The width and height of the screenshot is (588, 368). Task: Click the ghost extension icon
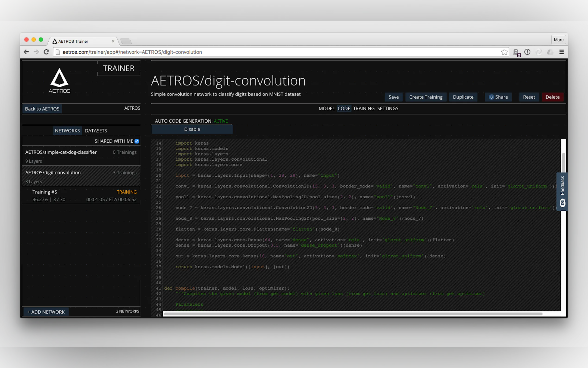coord(516,52)
